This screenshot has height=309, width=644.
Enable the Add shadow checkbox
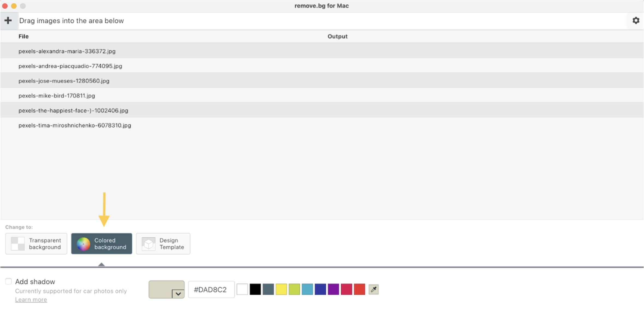pos(8,281)
